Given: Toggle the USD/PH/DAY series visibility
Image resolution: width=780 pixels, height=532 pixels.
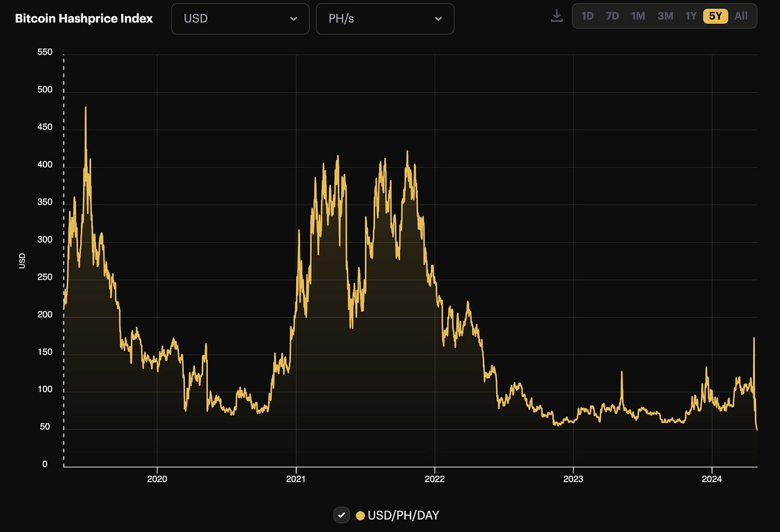Looking at the screenshot, I should (341, 515).
